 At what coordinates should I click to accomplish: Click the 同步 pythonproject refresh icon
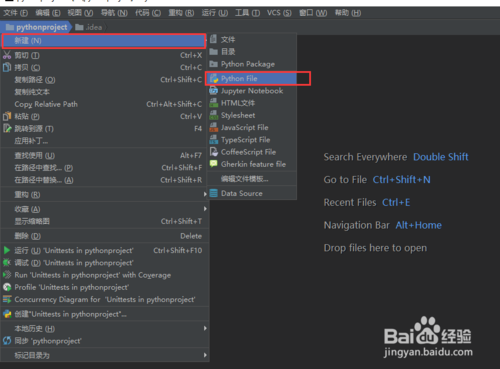tap(7, 341)
